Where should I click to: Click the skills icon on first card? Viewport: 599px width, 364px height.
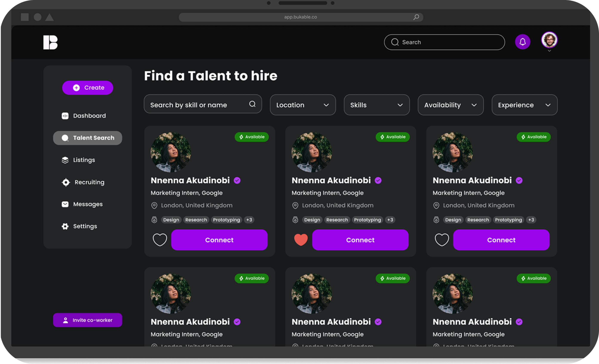(154, 220)
